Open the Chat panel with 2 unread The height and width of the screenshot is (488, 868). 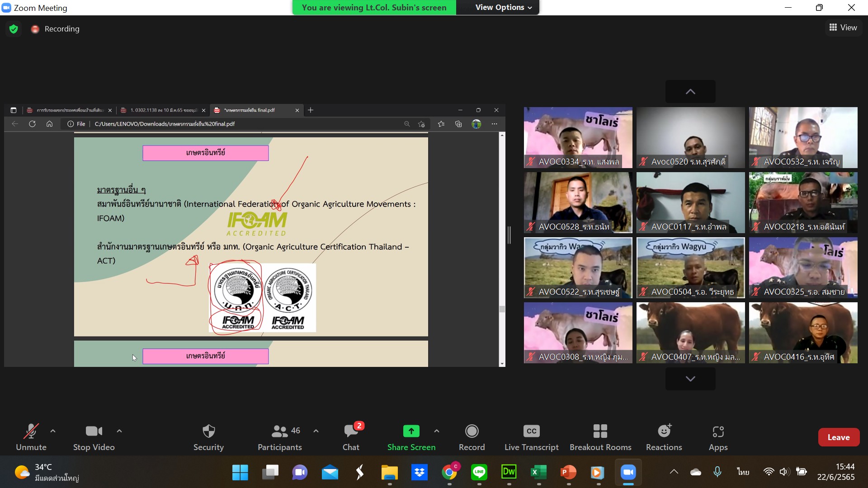tap(351, 437)
